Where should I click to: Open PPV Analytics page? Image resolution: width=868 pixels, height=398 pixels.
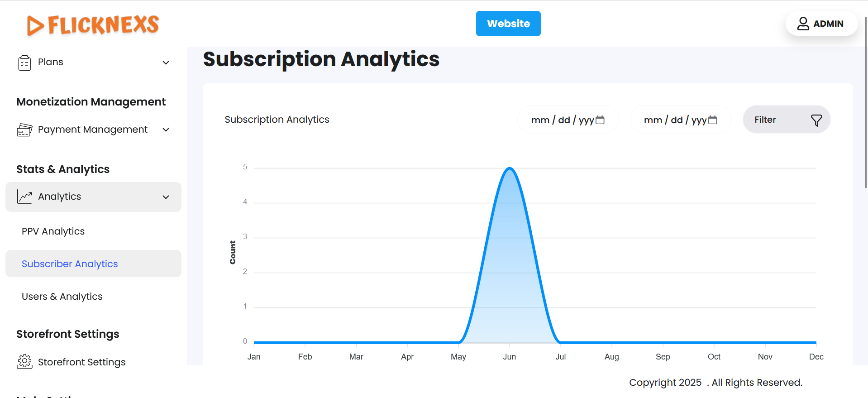[x=53, y=231]
